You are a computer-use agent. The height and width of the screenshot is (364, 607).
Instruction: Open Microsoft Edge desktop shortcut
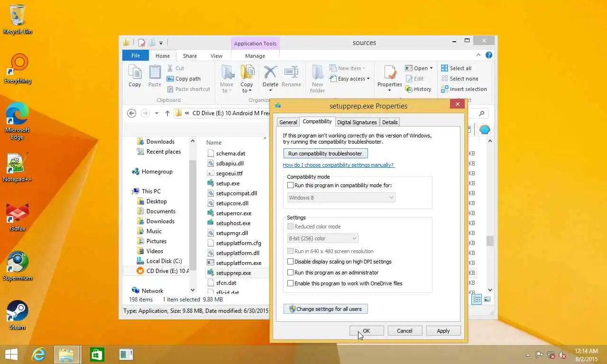[x=17, y=122]
